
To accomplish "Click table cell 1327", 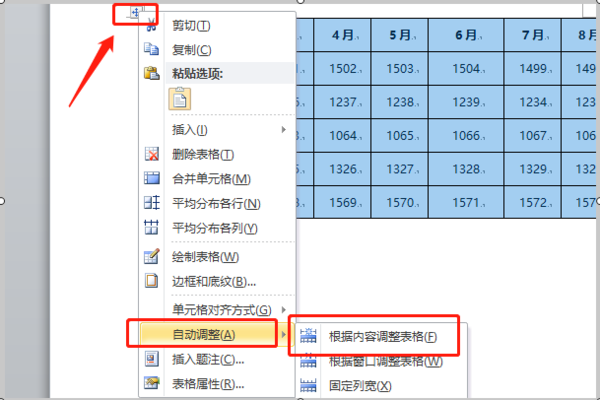I will [x=399, y=169].
